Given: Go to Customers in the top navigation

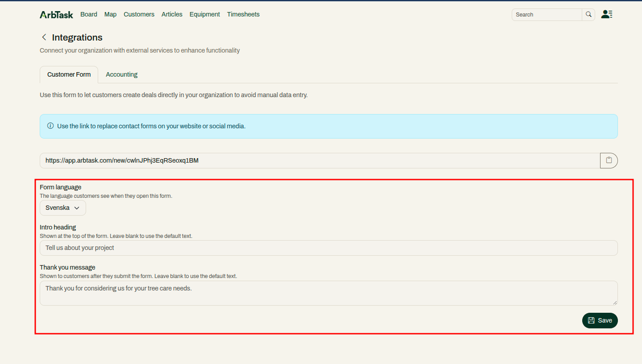Looking at the screenshot, I should (x=139, y=14).
